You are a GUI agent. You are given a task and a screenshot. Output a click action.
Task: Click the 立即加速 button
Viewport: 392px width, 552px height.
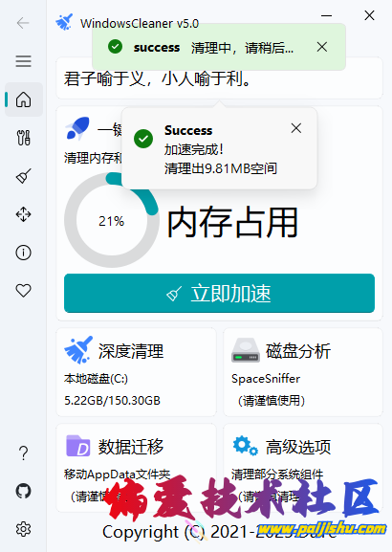coord(219,293)
